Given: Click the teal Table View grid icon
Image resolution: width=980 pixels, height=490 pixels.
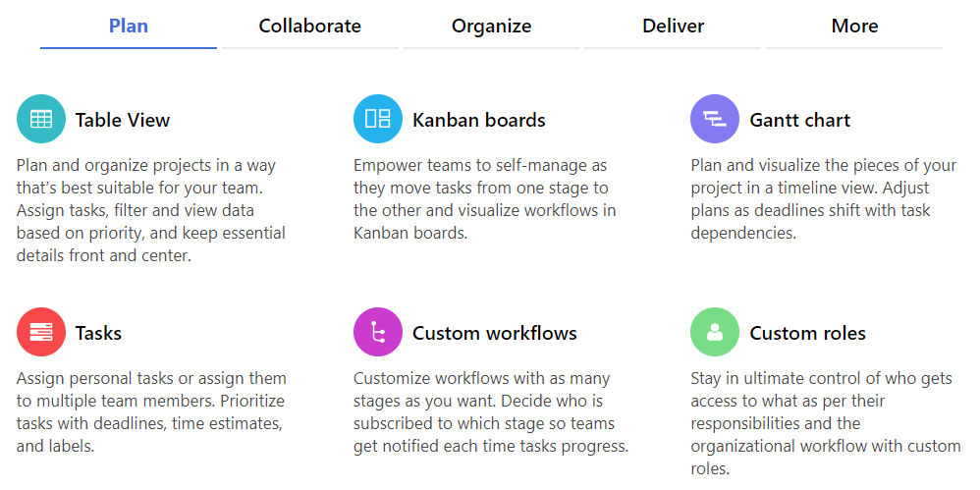Looking at the screenshot, I should point(40,119).
